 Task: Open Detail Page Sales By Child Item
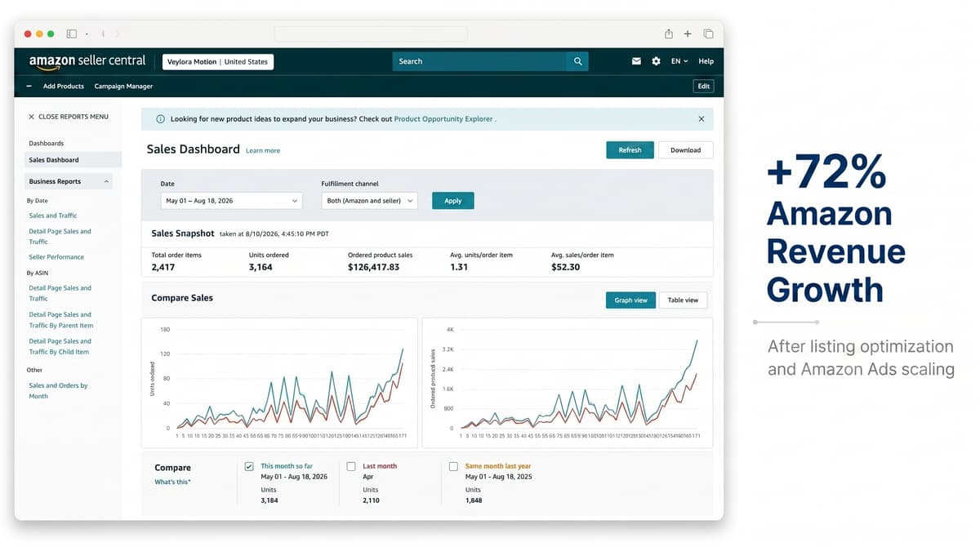[x=60, y=346]
